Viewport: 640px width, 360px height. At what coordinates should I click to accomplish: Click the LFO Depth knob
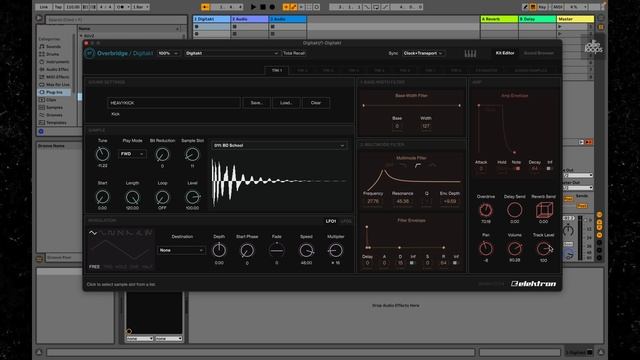pyautogui.click(x=219, y=250)
